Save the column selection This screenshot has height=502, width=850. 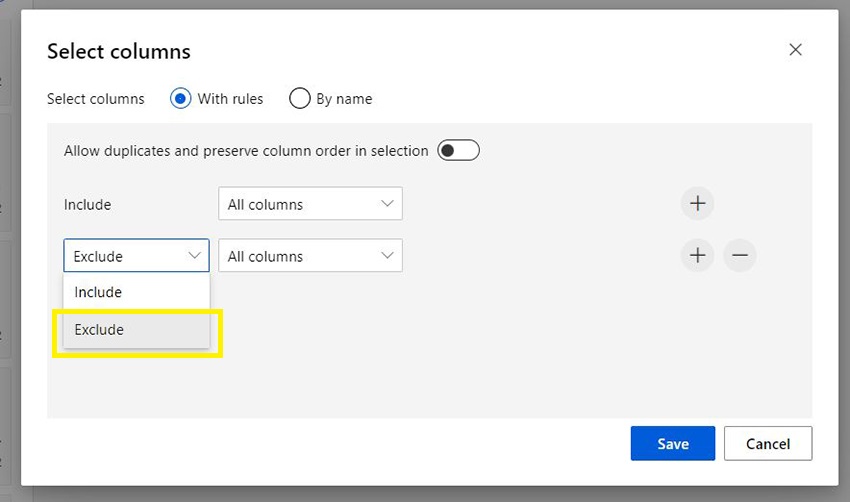[672, 444]
